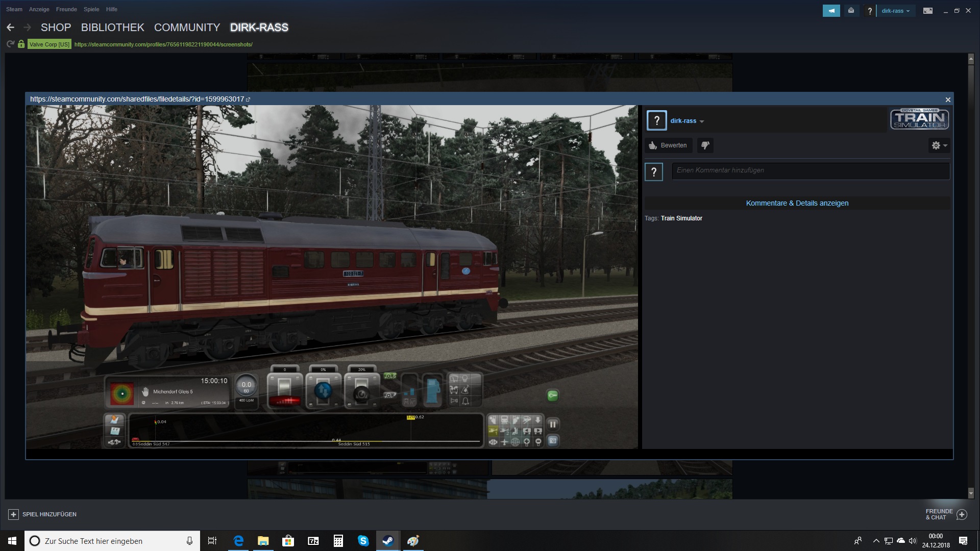Click the Train Simulator tag link
980x551 pixels.
tap(681, 218)
